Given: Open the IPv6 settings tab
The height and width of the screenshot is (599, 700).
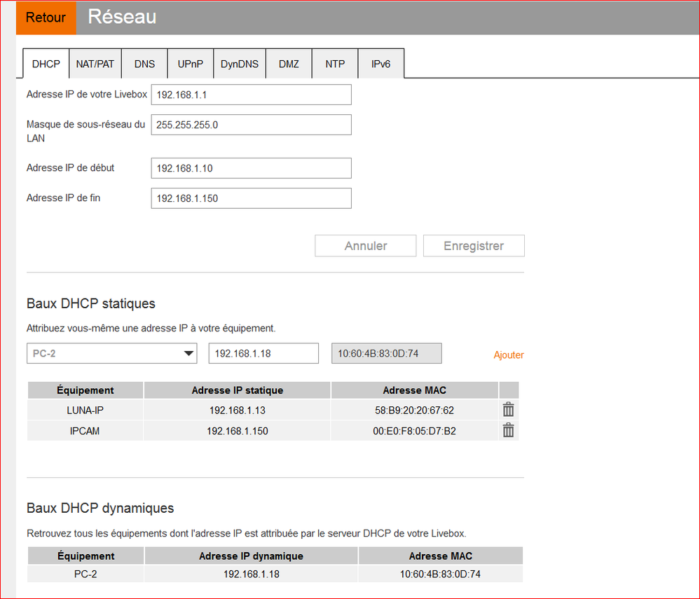Looking at the screenshot, I should point(380,64).
